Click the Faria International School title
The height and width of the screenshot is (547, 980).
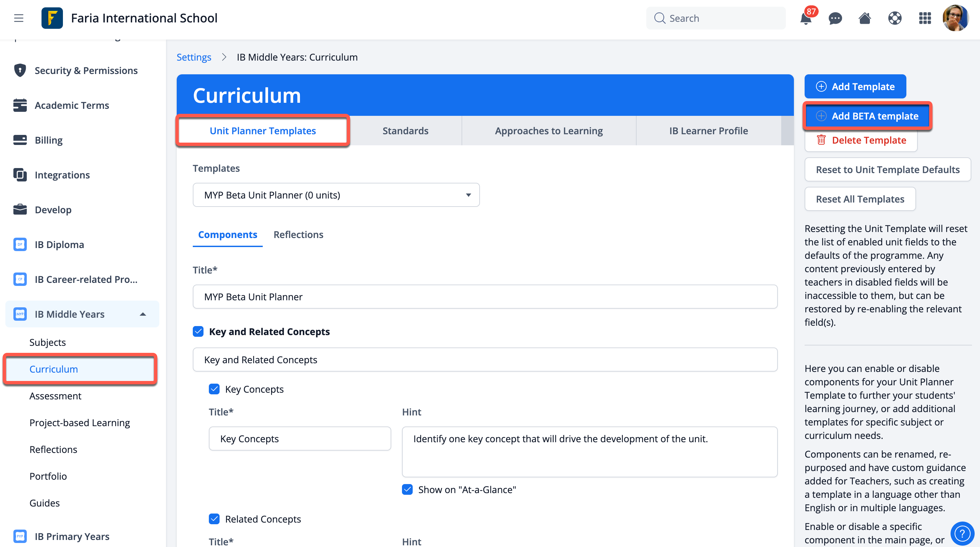144,18
